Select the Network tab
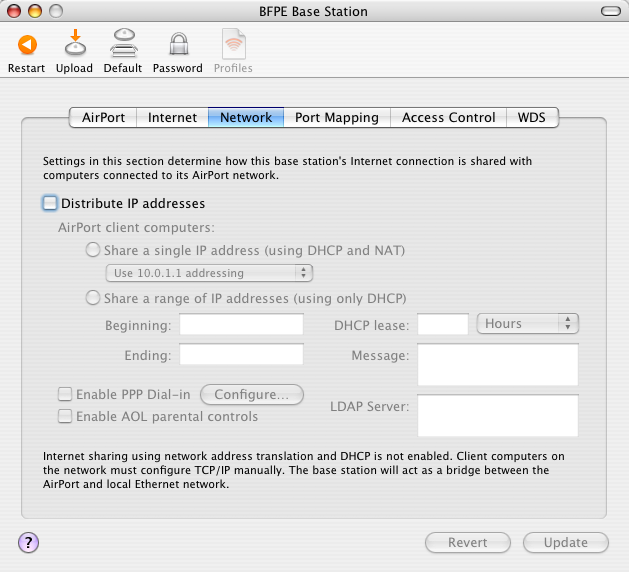This screenshot has width=629, height=572. click(246, 118)
